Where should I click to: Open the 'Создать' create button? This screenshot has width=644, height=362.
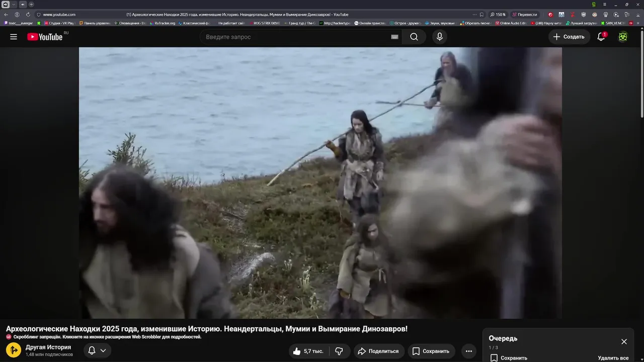tap(569, 37)
